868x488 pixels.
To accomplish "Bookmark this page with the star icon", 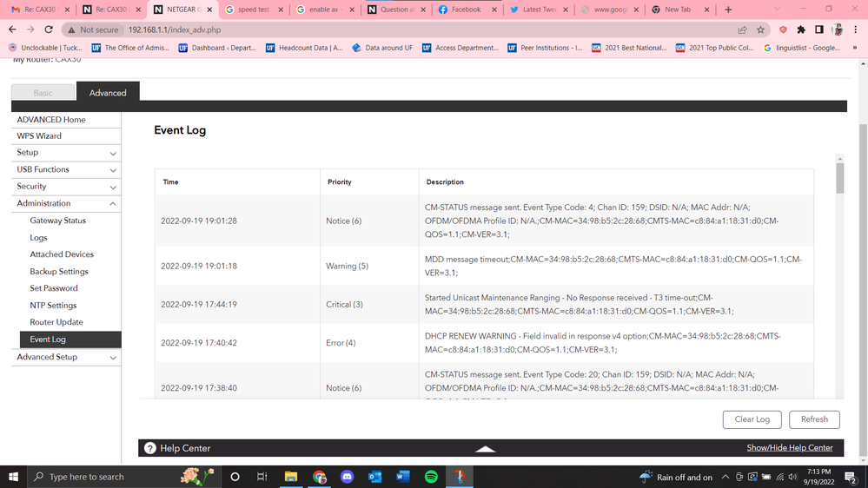I will pos(760,30).
